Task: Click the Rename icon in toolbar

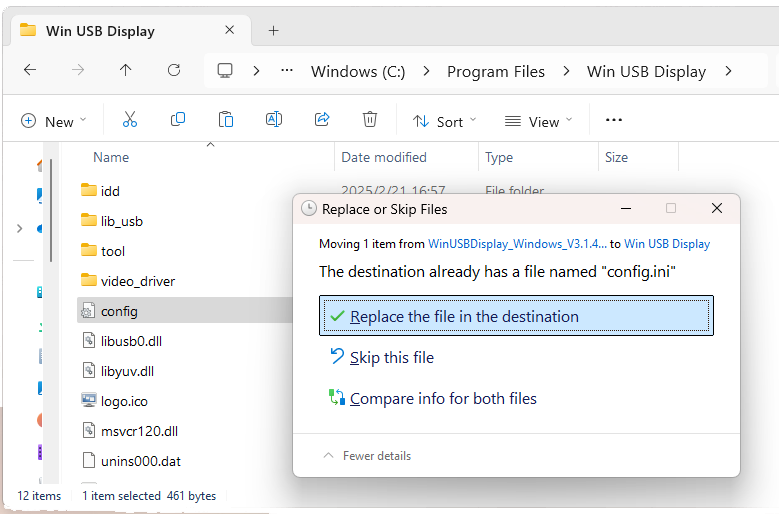Action: point(273,120)
